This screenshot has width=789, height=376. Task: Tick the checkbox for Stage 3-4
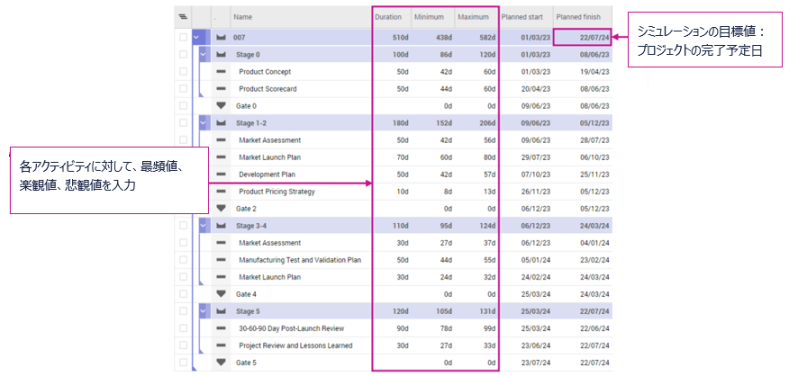click(183, 225)
